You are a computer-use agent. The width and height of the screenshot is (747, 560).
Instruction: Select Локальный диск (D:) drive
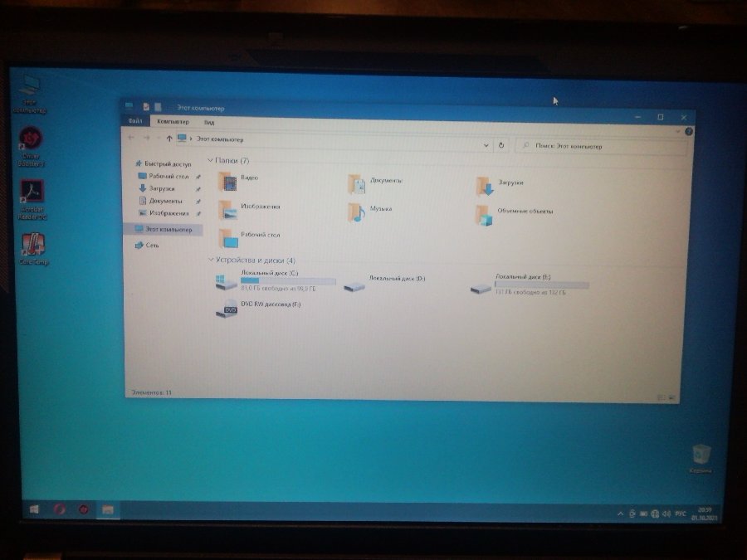[355, 285]
